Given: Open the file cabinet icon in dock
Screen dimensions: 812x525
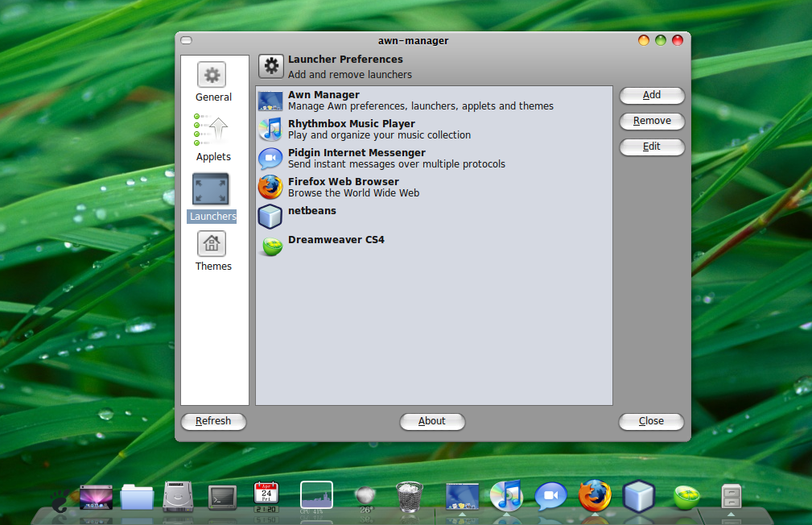Looking at the screenshot, I should [x=732, y=497].
